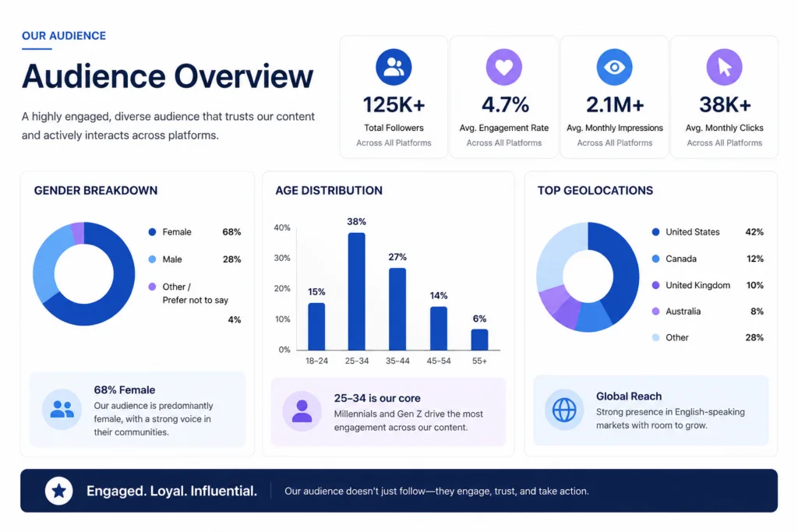Screen dimensions: 798x532
Task: Click the United Kingdom 10% value
Action: (x=754, y=285)
